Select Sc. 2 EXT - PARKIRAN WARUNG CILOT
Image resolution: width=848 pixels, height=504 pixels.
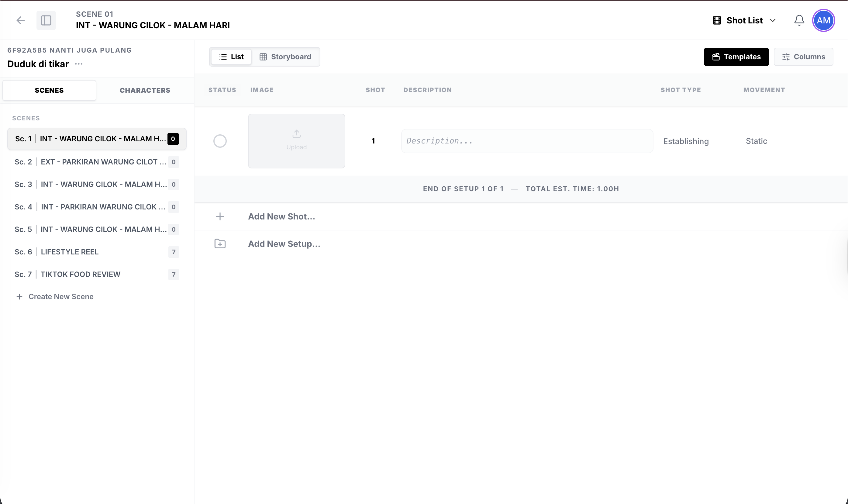[x=97, y=162]
